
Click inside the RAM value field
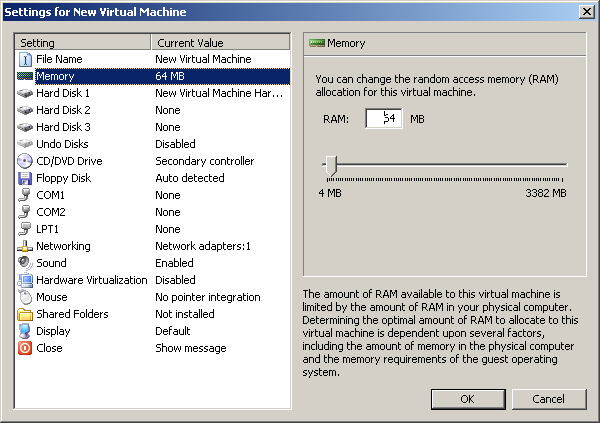(384, 119)
